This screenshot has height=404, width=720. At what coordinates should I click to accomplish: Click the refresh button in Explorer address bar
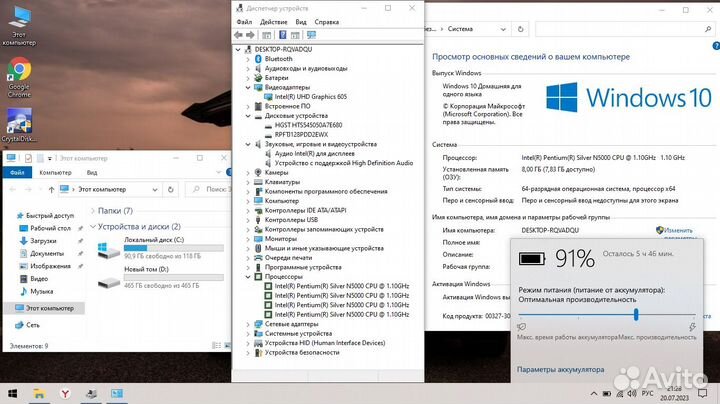(170, 189)
